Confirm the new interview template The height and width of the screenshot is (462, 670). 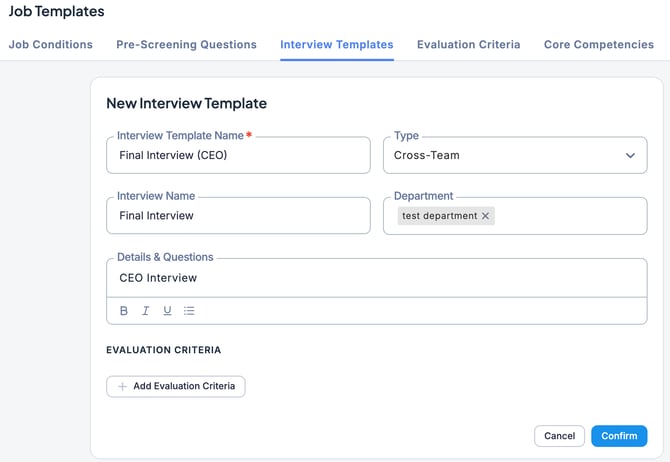pyautogui.click(x=619, y=436)
